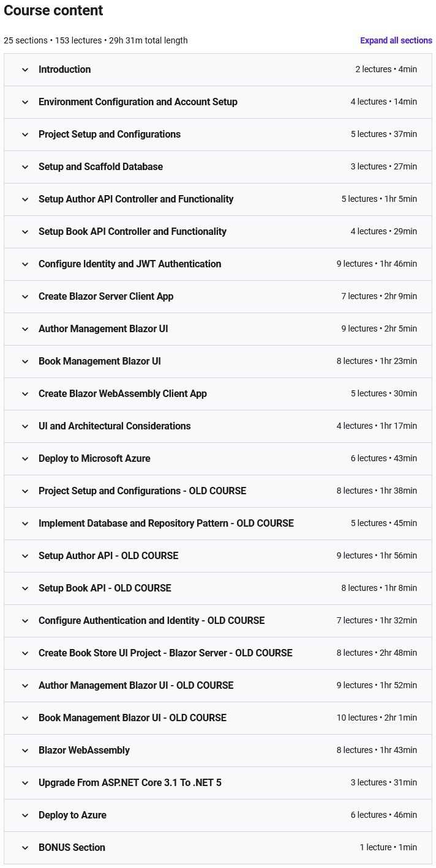The image size is (436, 868).
Task: Open Upgrade From ASP.NET Core 3.1 To .NET 5
Action: click(130, 783)
